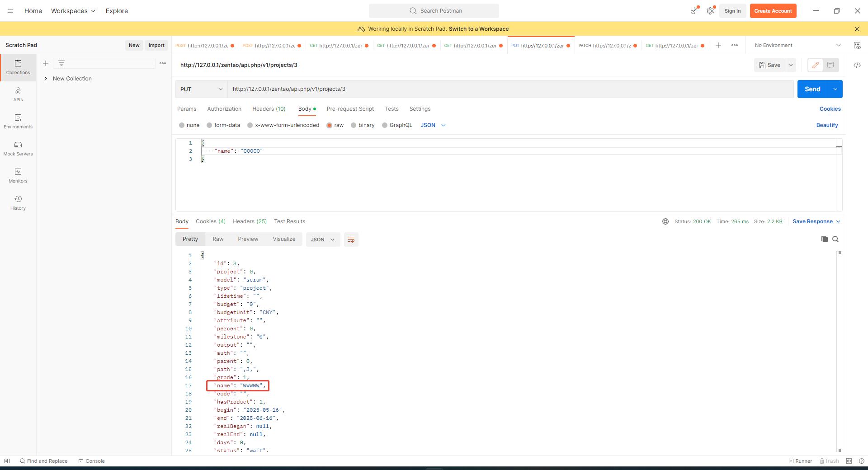
Task: Open the No Environment dropdown
Action: tap(797, 45)
